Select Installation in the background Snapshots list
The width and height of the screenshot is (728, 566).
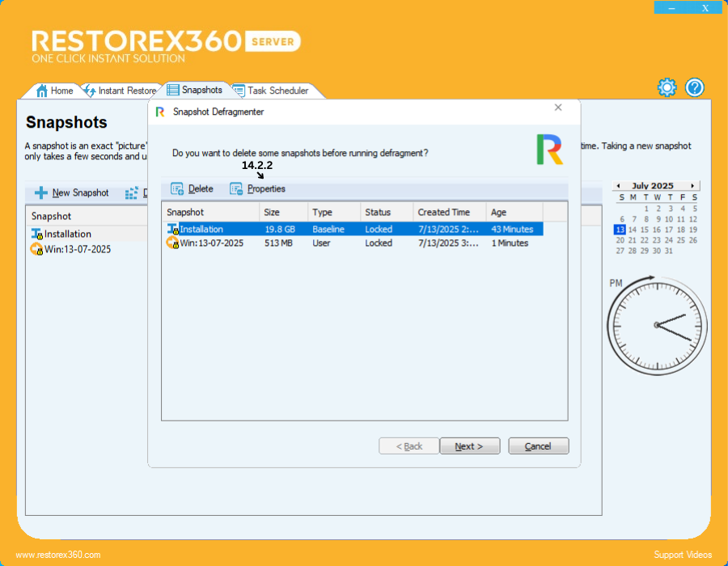point(68,234)
